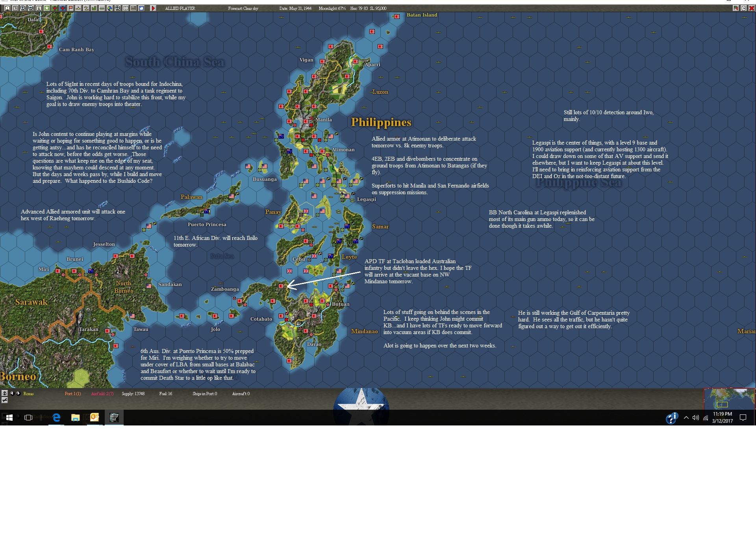Click the save game disk icon
Viewport: 756px width, 559px height.
tap(7, 8)
